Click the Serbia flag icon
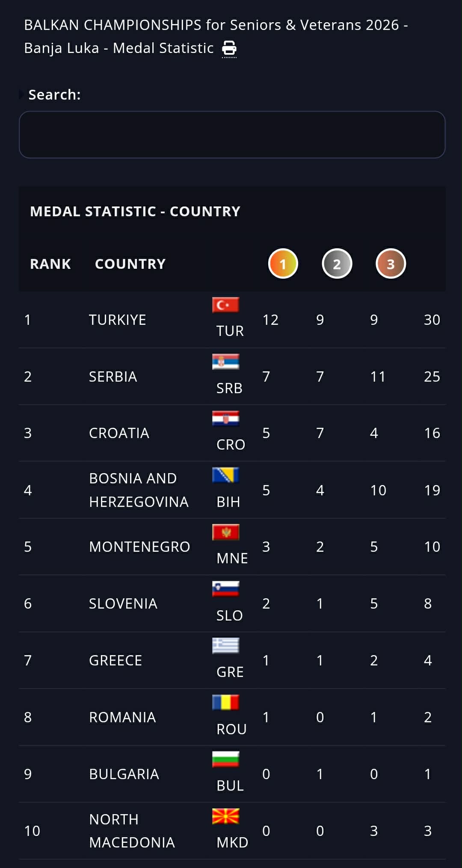The width and height of the screenshot is (462, 868). [225, 362]
